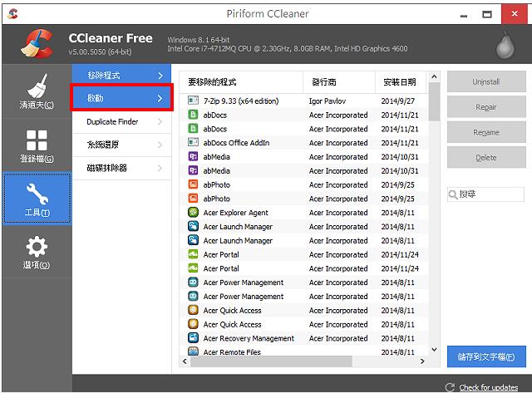Click the horizontal scrollbar thumb

pos(272,361)
